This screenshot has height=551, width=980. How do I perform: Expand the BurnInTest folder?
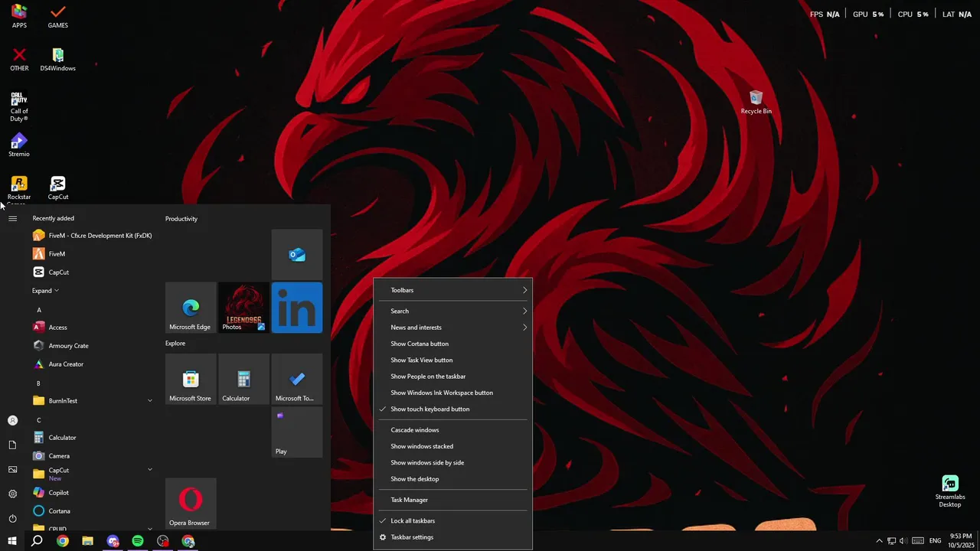(92, 401)
